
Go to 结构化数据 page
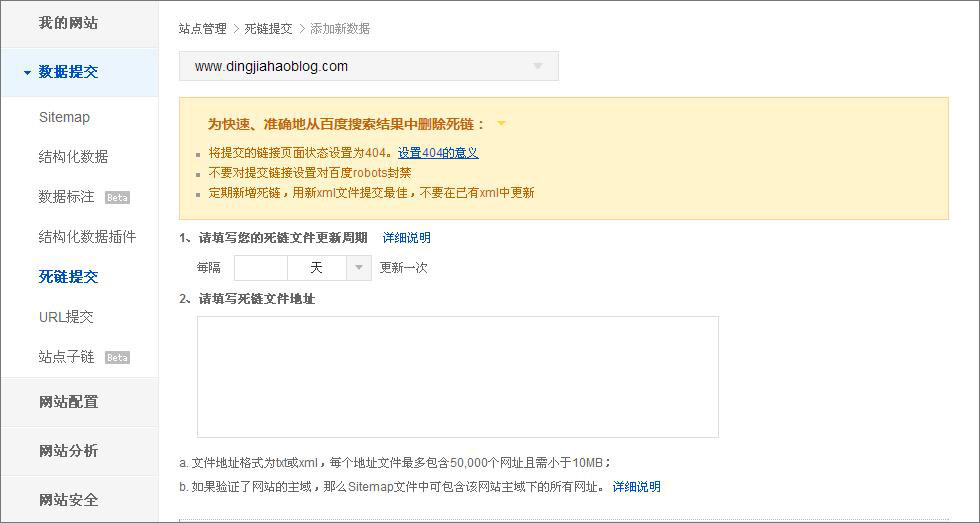73,157
